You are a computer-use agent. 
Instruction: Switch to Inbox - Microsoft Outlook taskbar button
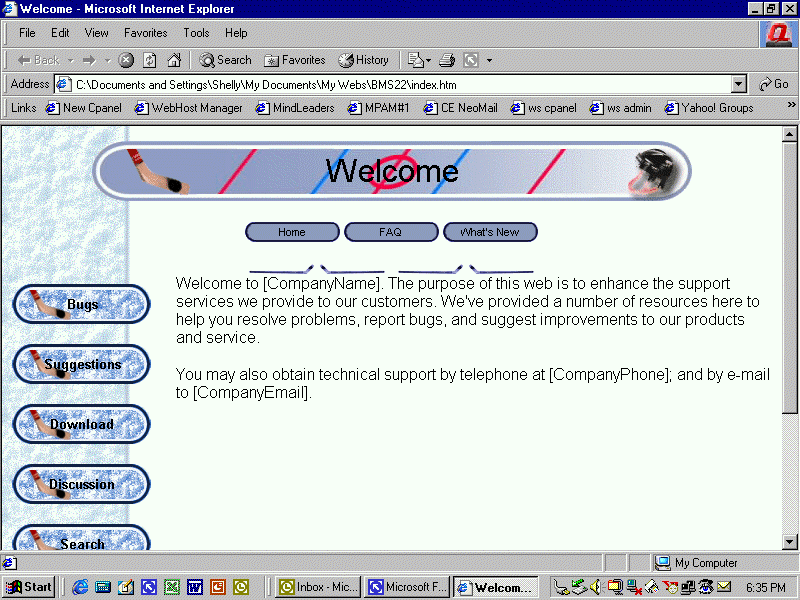(x=318, y=587)
